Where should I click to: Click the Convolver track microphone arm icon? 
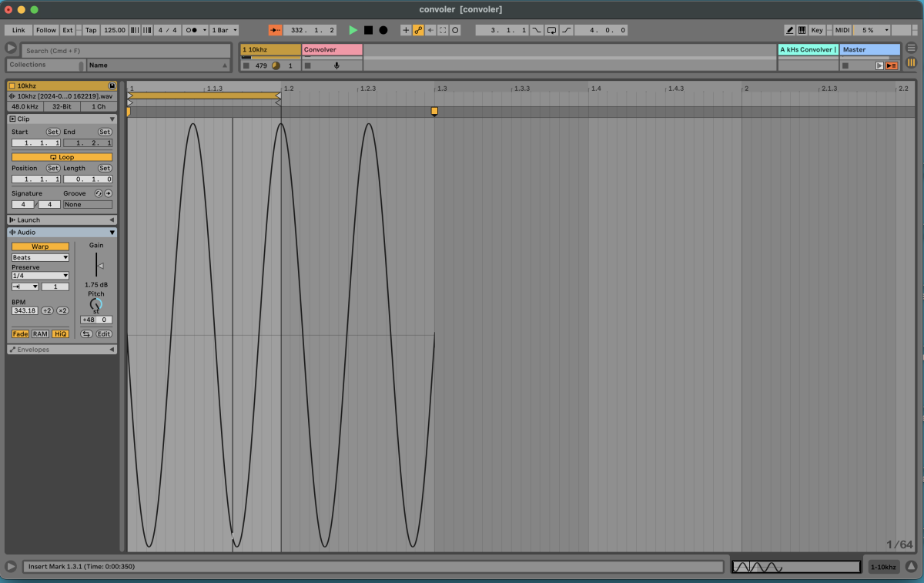point(336,65)
